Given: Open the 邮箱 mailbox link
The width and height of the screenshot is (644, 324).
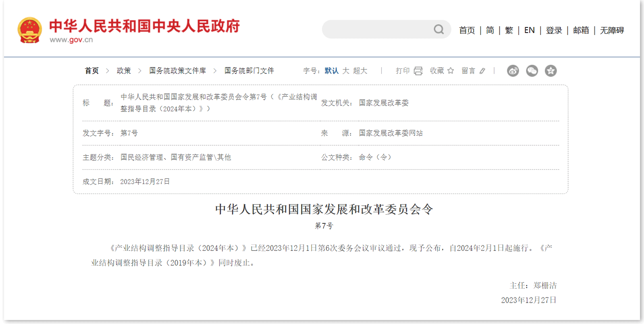Looking at the screenshot, I should 581,30.
